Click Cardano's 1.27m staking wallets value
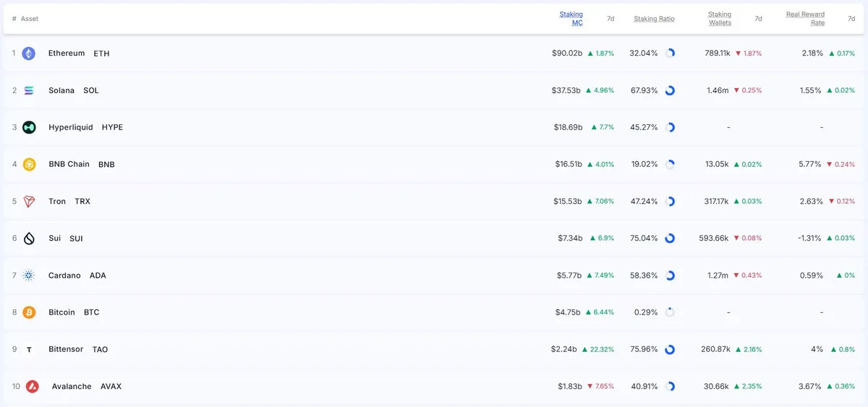868x407 pixels. point(718,275)
